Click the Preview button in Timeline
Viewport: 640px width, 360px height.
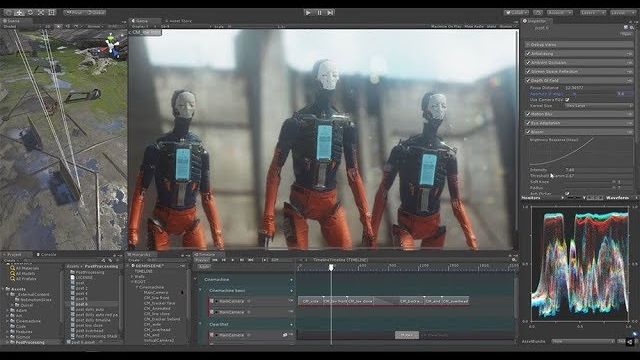click(x=202, y=260)
